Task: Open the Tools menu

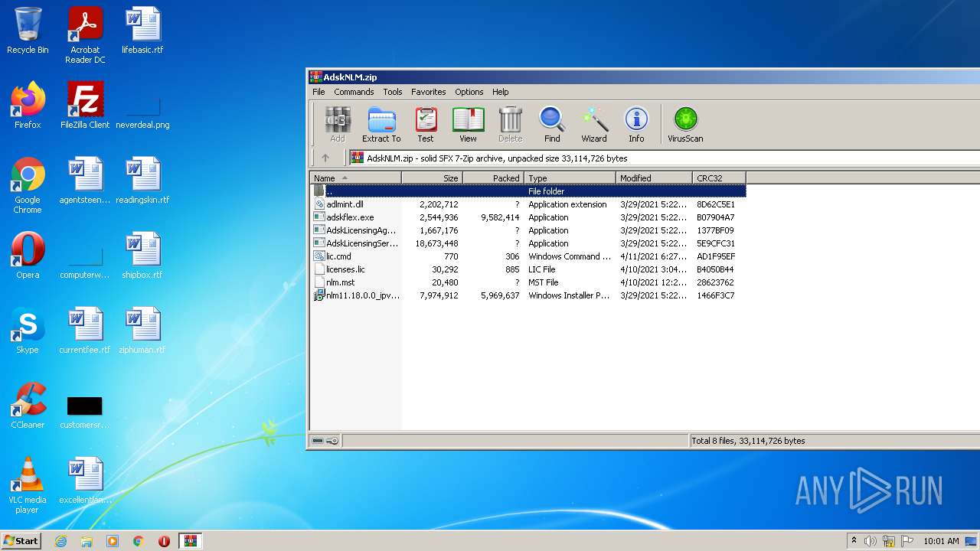Action: coord(393,92)
